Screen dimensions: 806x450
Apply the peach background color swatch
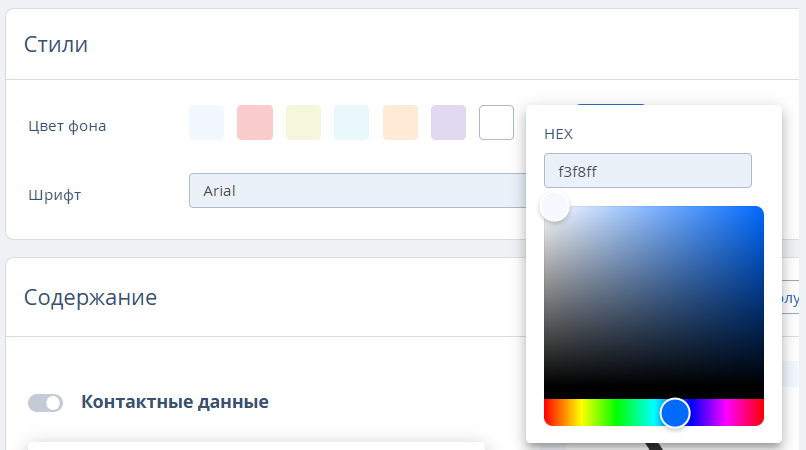pyautogui.click(x=400, y=122)
